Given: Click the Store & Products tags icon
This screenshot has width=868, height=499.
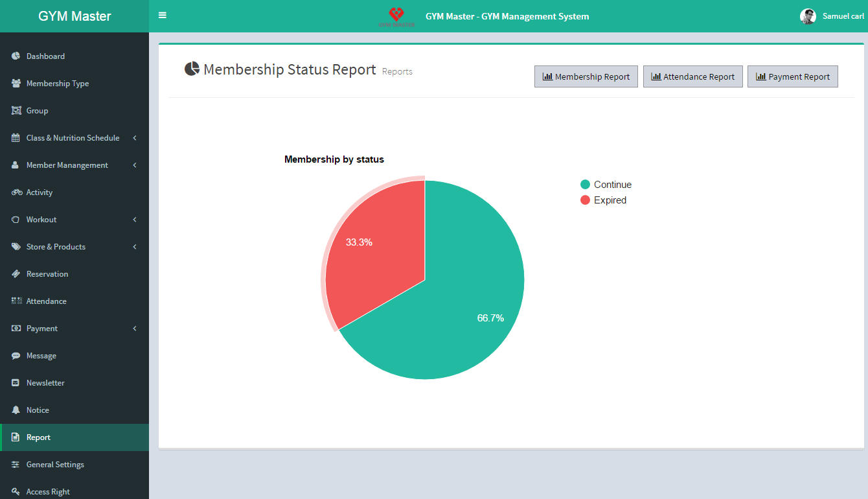Looking at the screenshot, I should click(x=16, y=247).
